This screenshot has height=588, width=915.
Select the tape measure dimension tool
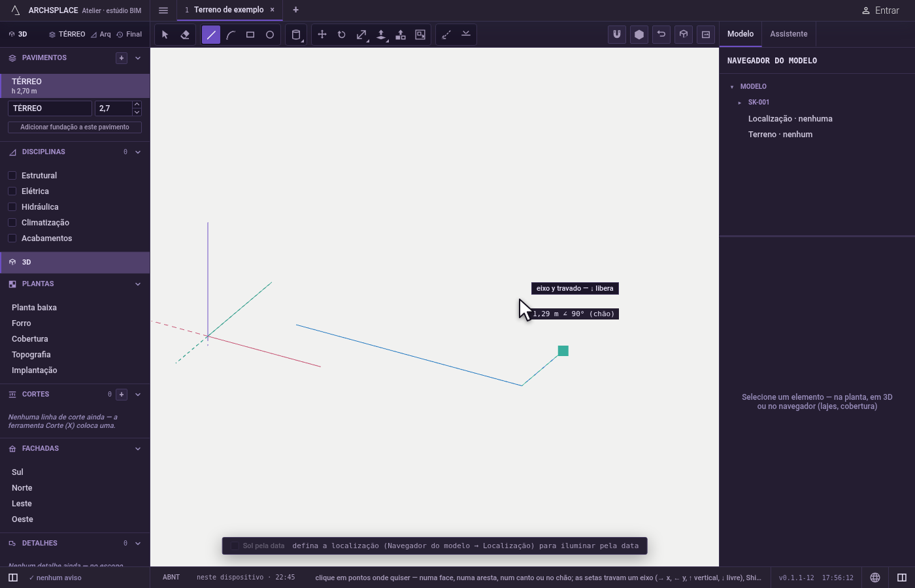[x=446, y=35]
